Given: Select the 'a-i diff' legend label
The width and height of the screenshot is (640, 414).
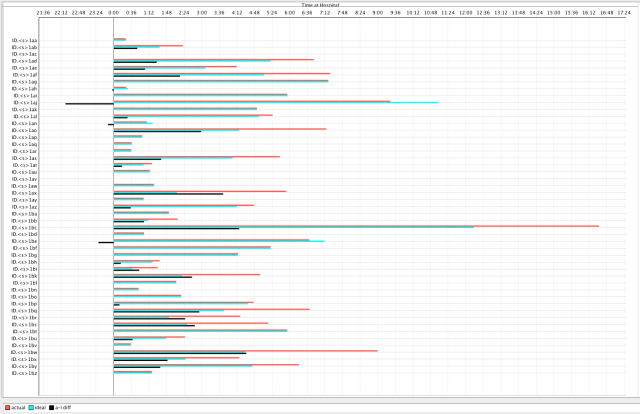Looking at the screenshot, I should coord(63,408).
